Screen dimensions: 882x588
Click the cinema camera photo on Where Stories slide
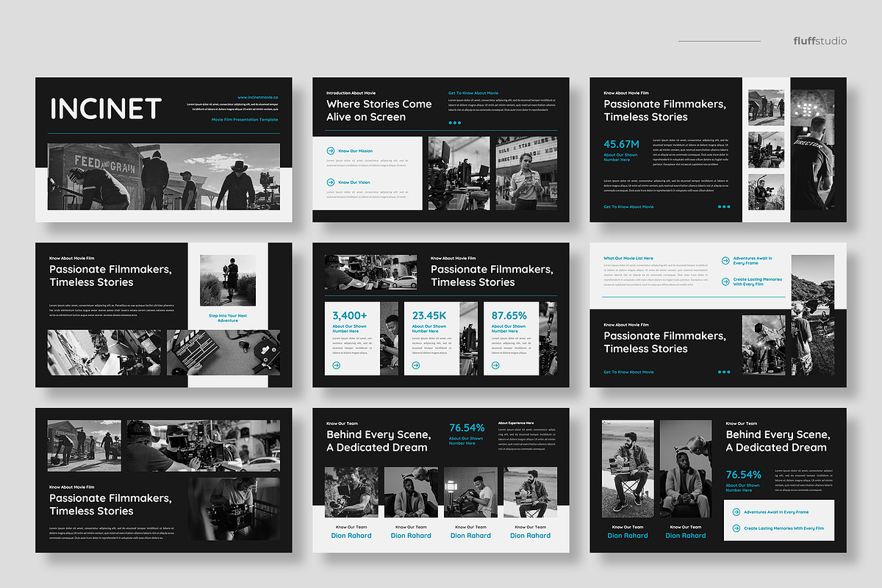click(459, 173)
